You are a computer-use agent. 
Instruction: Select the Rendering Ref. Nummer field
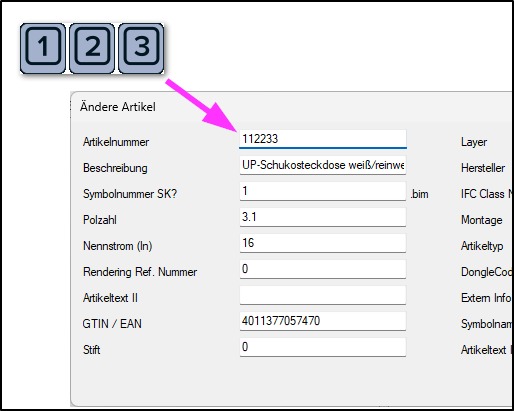click(x=323, y=269)
